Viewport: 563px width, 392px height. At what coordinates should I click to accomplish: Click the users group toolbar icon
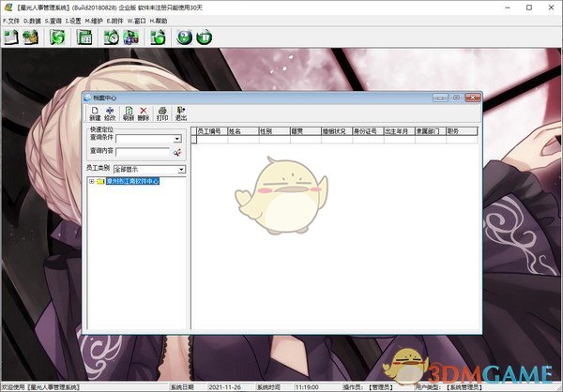130,38
